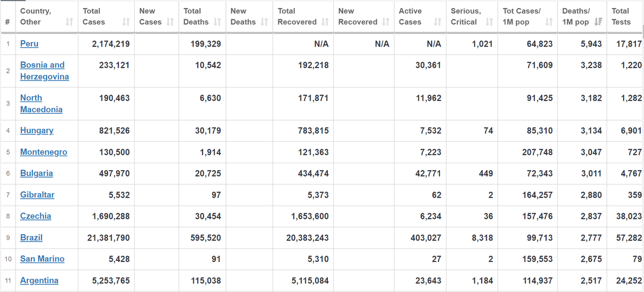The width and height of the screenshot is (644, 292).
Task: Select Bulgaria total cases 497,970
Action: pyautogui.click(x=114, y=173)
